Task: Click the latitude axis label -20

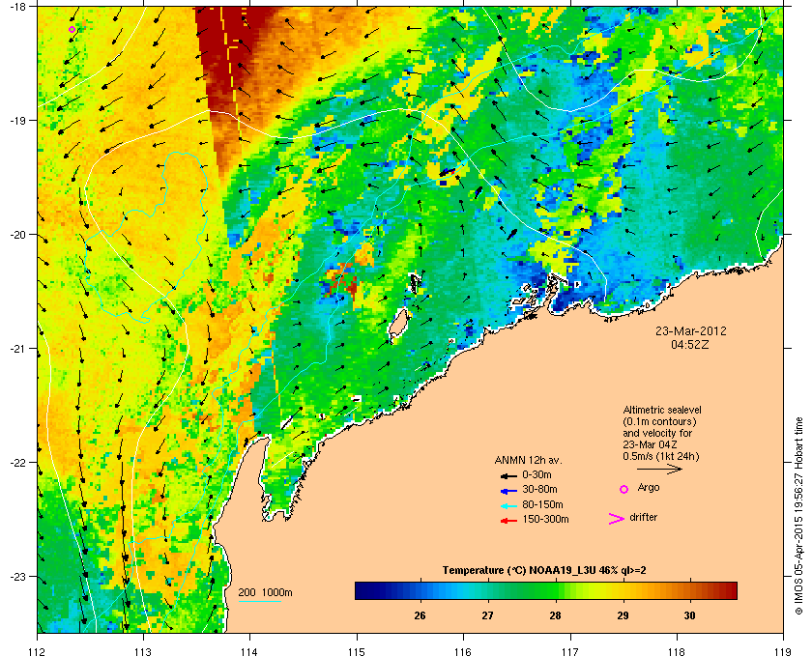Action: click(x=16, y=234)
